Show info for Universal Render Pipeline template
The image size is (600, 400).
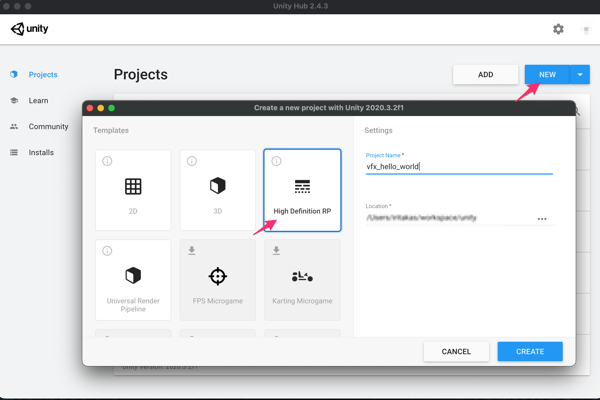[x=107, y=251]
